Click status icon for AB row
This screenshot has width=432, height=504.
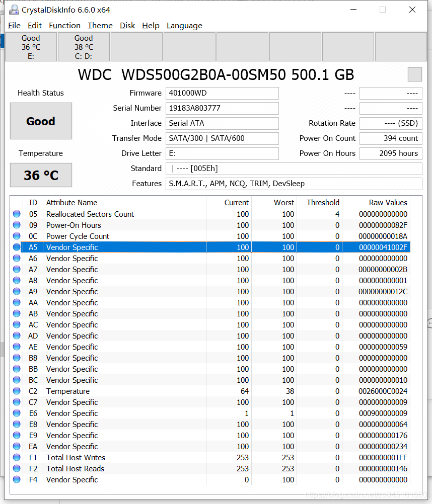pyautogui.click(x=17, y=313)
